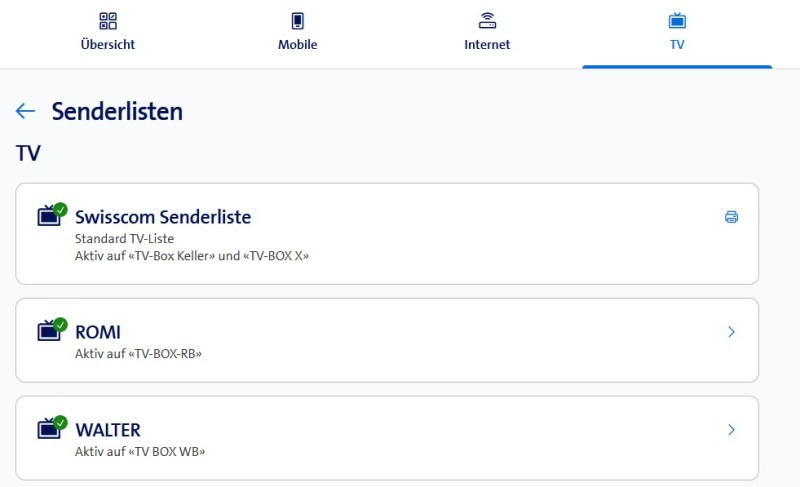
Task: Open the Swisscom Senderliste title
Action: point(163,217)
